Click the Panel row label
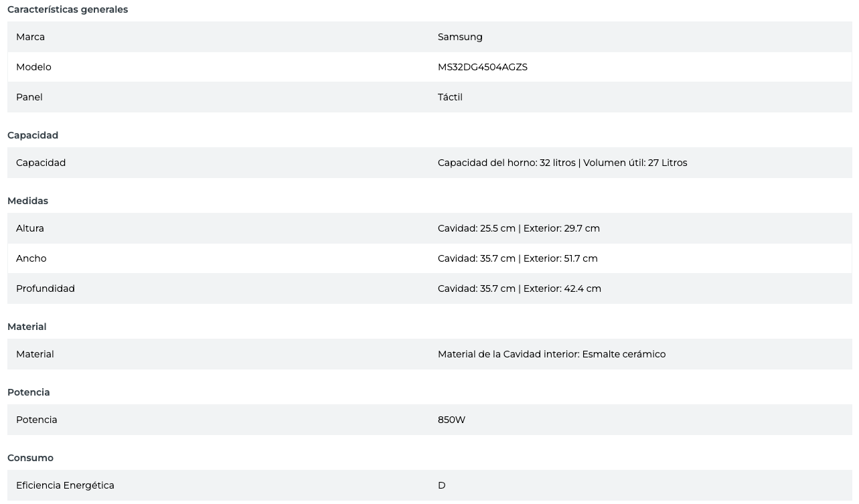The width and height of the screenshot is (859, 504). tap(29, 97)
